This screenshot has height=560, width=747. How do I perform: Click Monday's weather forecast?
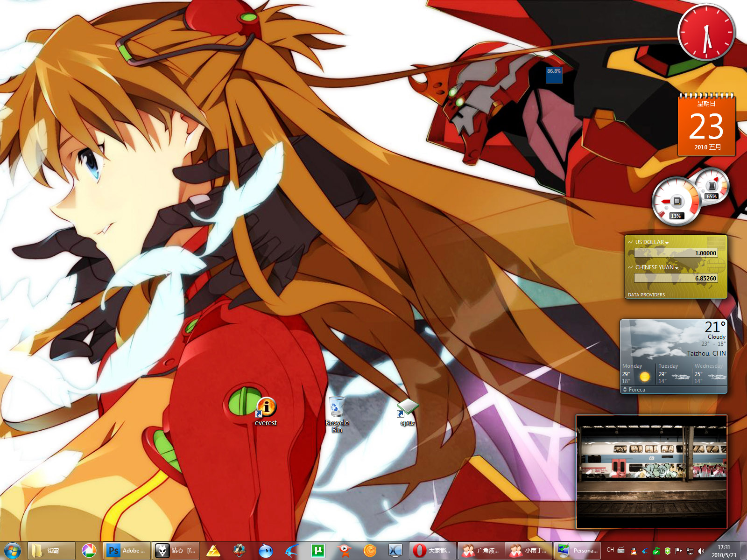click(638, 374)
